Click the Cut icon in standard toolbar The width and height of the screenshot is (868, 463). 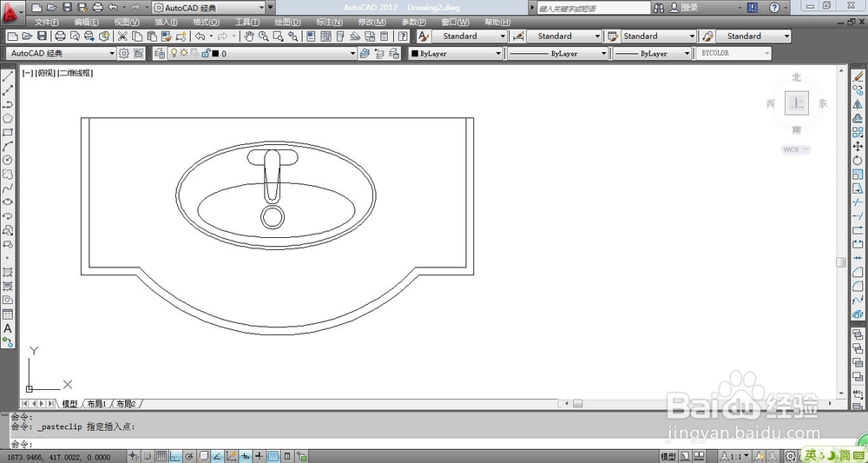pos(122,36)
